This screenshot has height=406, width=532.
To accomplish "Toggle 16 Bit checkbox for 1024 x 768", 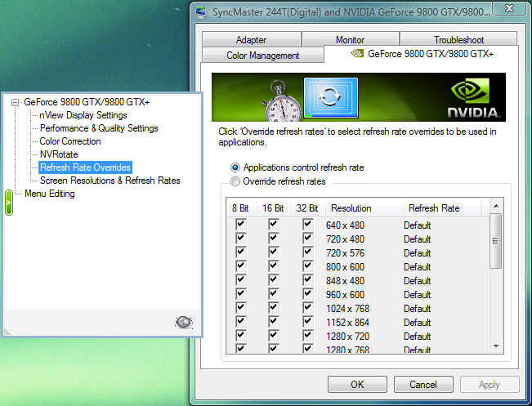I will click(x=274, y=308).
